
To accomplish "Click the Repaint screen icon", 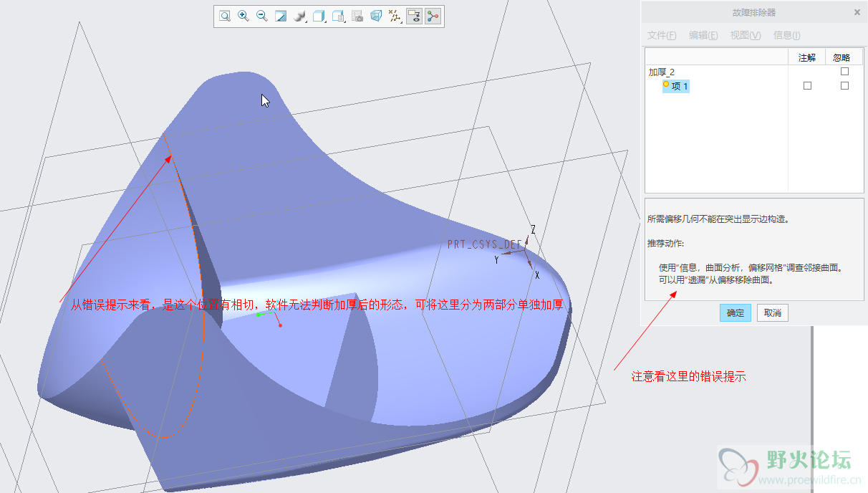I will click(281, 16).
